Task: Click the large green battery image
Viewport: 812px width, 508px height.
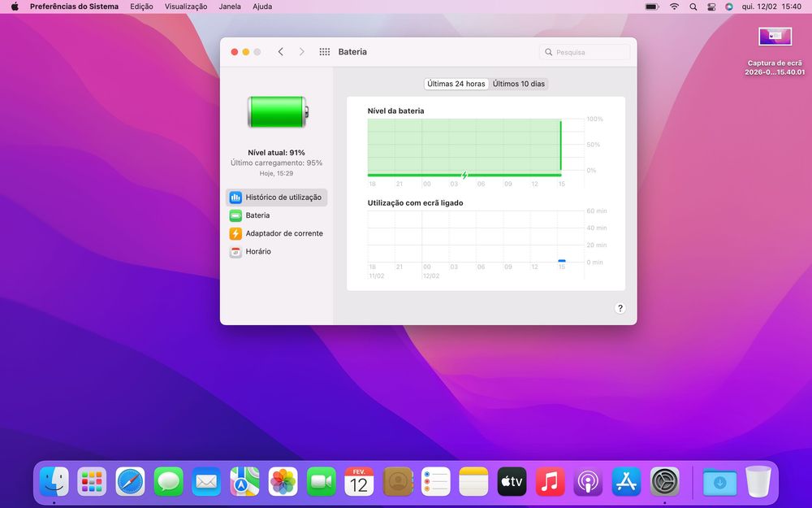Action: point(278,112)
